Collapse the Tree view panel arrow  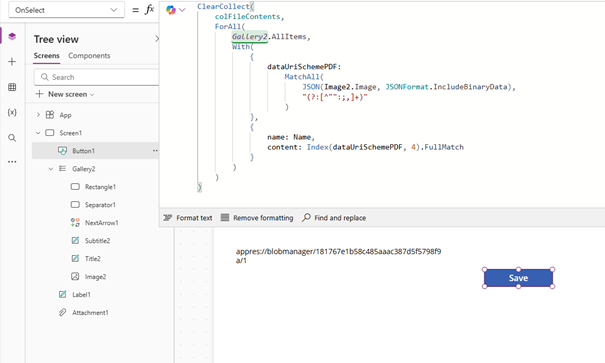point(157,39)
